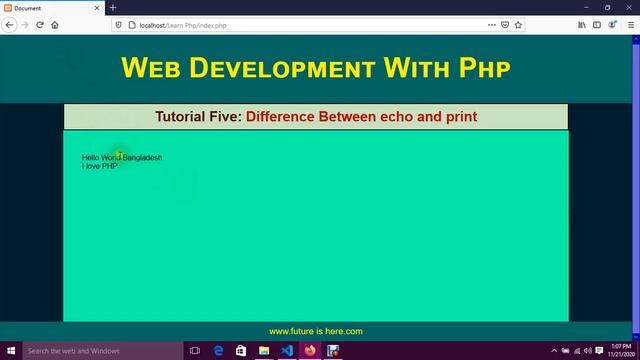Click the tracking protection shield icon

pos(118,25)
